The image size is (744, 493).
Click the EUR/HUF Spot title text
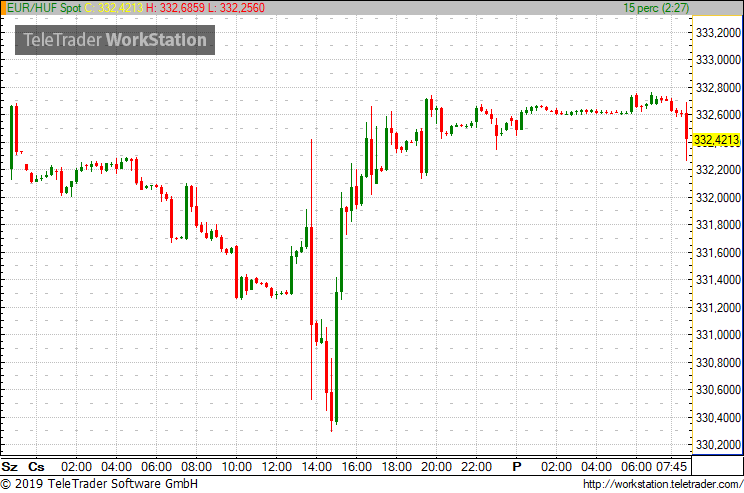tap(44, 8)
